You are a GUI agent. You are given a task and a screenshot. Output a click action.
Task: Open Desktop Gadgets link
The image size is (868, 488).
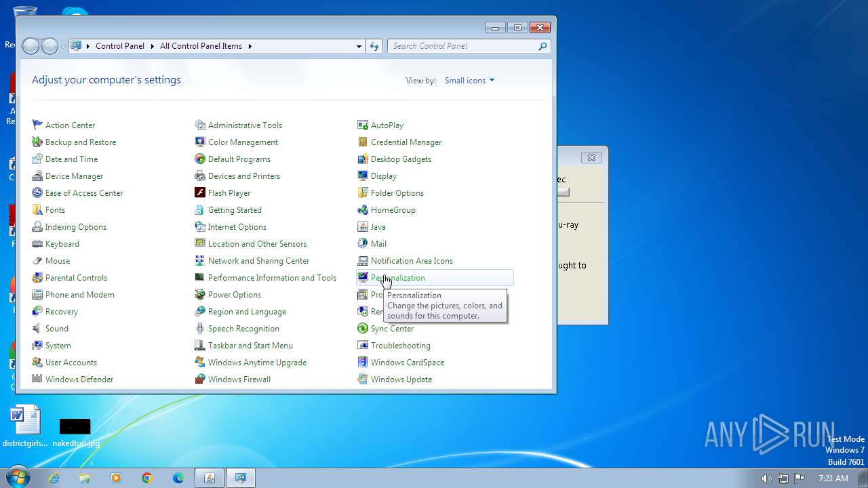tap(401, 159)
